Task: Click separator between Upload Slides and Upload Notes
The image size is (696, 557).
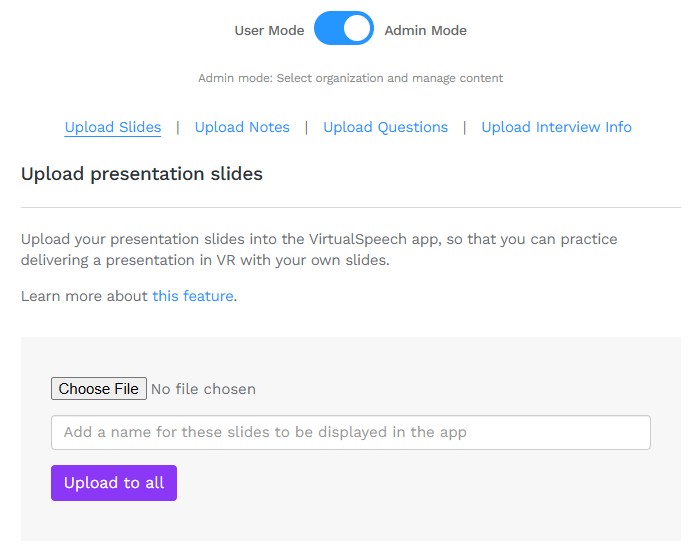Action: [178, 127]
